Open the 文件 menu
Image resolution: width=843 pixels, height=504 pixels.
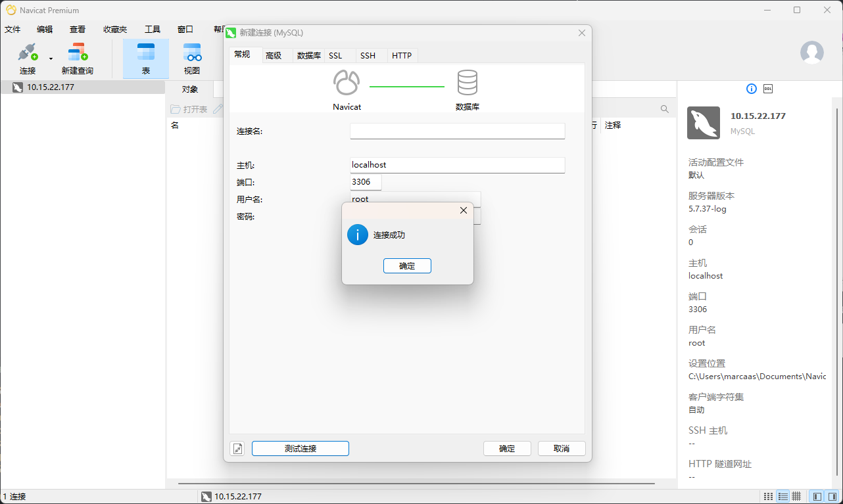12,30
